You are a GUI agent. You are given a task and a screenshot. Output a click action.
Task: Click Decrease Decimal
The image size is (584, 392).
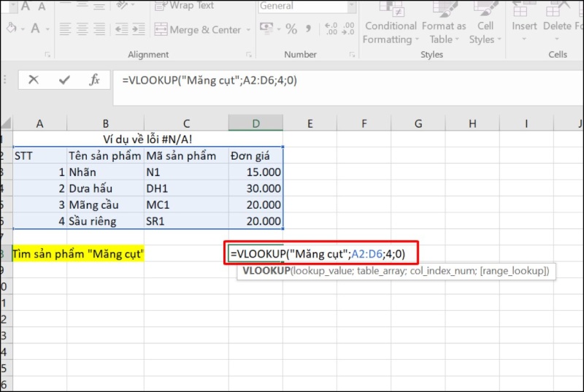[x=348, y=28]
